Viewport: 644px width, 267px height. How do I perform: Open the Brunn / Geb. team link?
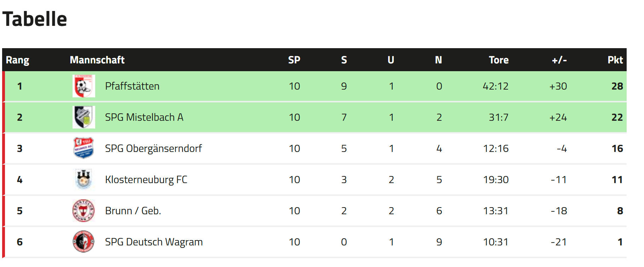click(133, 211)
